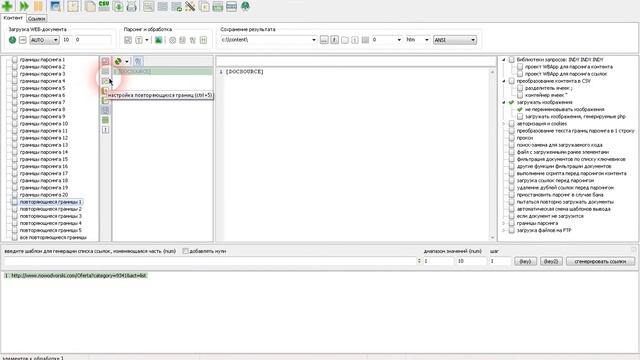Click the blue browser window toolbar icon
This screenshot has width=640, height=360.
[x=55, y=6]
